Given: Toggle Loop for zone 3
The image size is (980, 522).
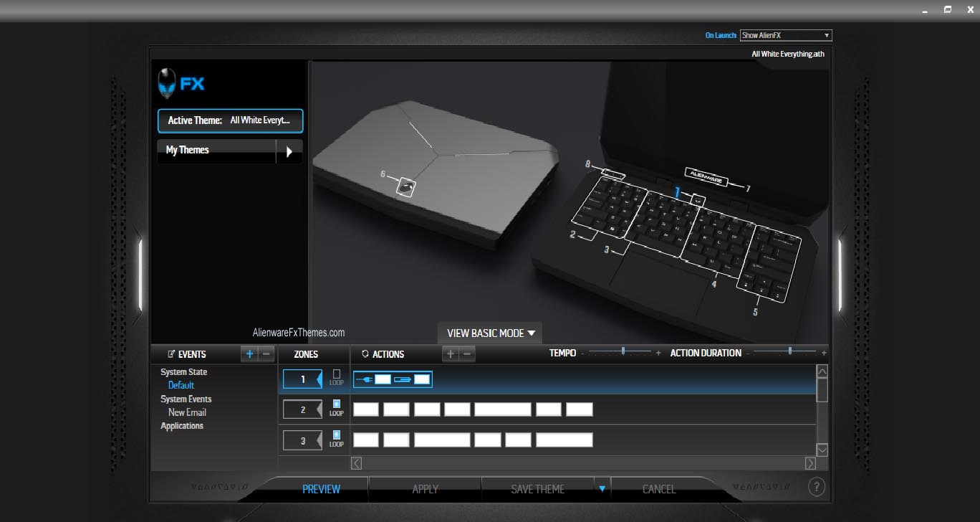Looking at the screenshot, I should [337, 435].
